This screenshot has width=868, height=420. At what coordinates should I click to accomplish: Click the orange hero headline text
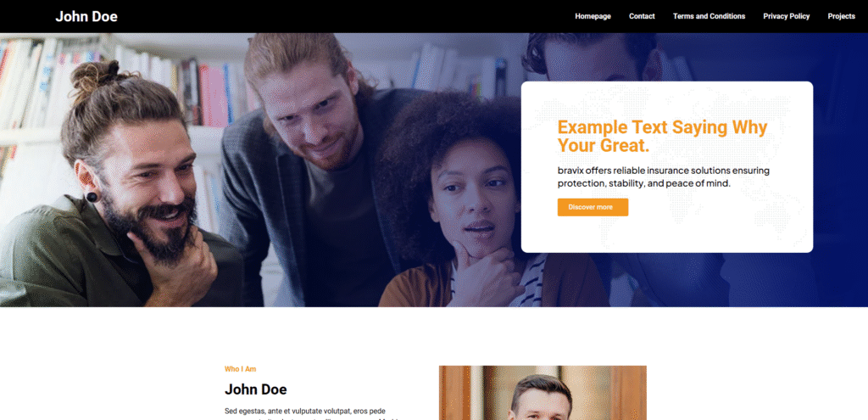662,137
